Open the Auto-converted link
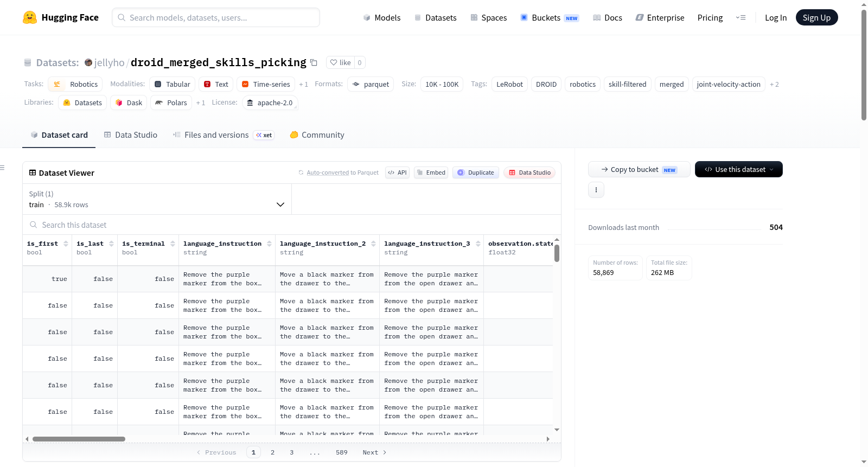Image resolution: width=868 pixels, height=467 pixels. point(328,172)
